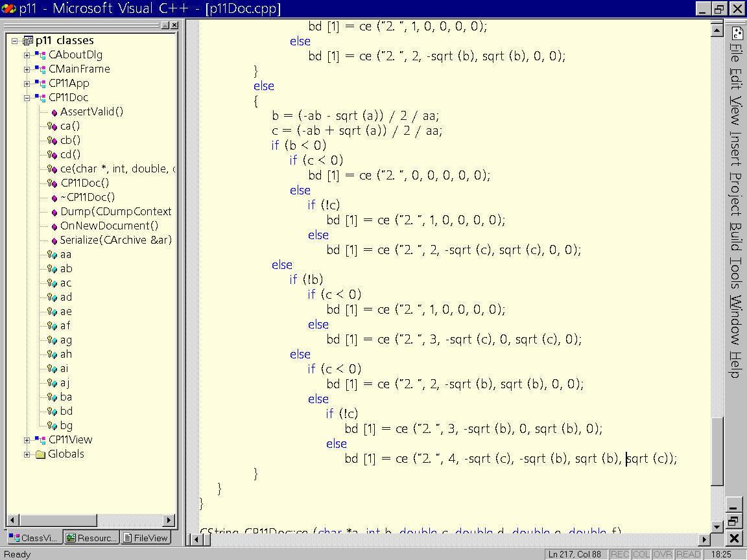Click the CMainFrame class icon
The image size is (747, 560).
pos(40,69)
